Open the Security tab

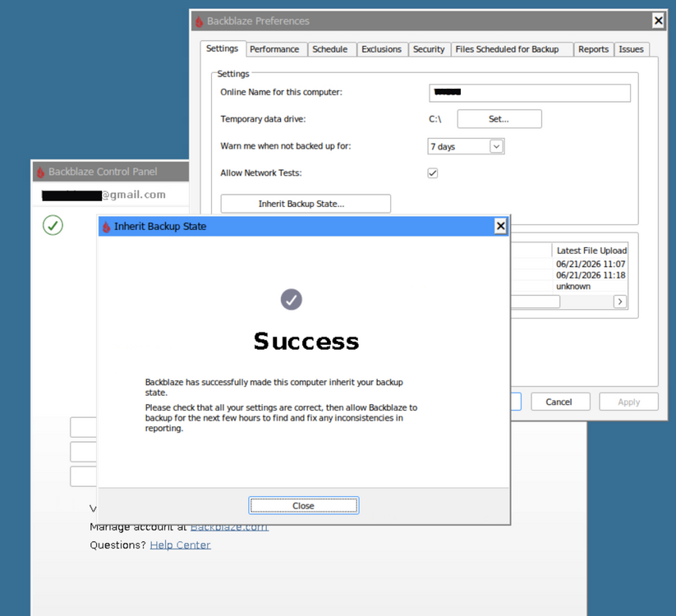click(x=429, y=49)
